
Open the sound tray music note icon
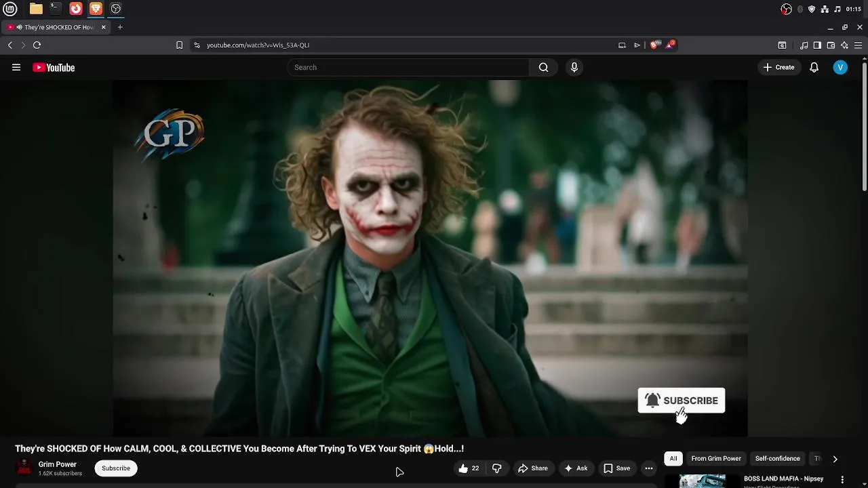click(837, 9)
